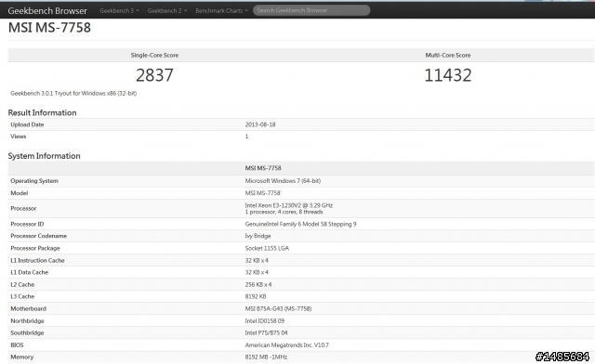Click the L1 Data Cache label

[29, 272]
